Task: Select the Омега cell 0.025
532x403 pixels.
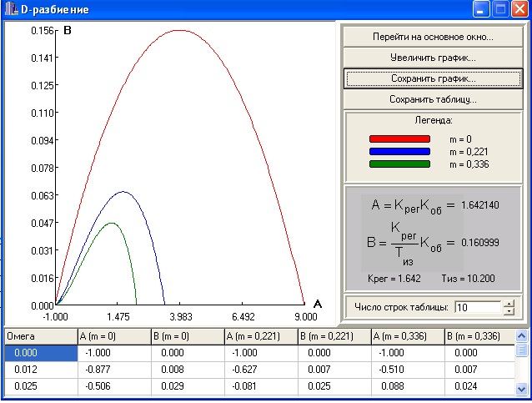Action: 41,386
